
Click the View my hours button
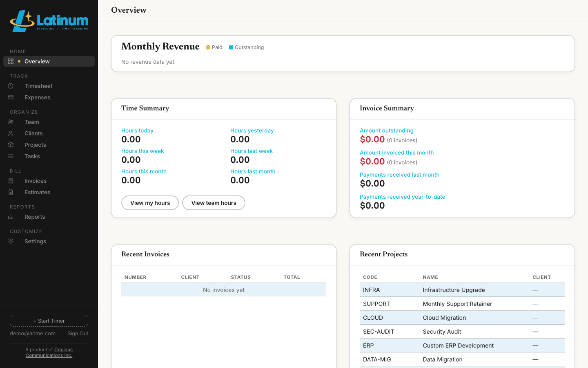click(x=150, y=203)
